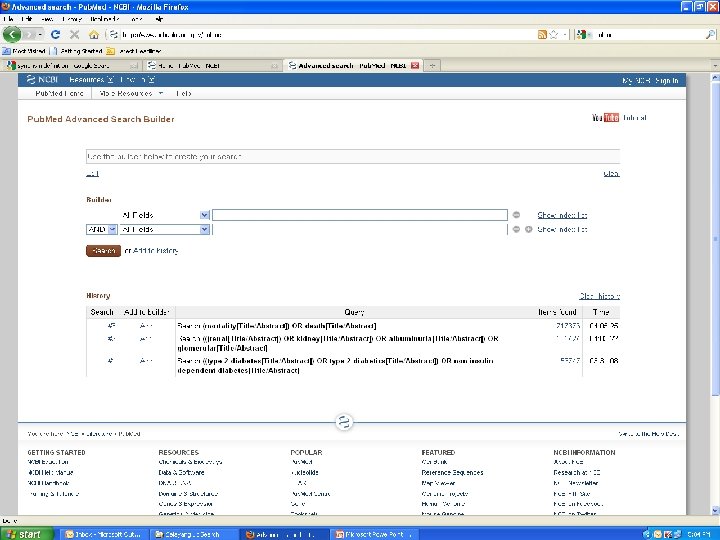
Task: Bookmark page with the star icon
Action: pos(554,34)
